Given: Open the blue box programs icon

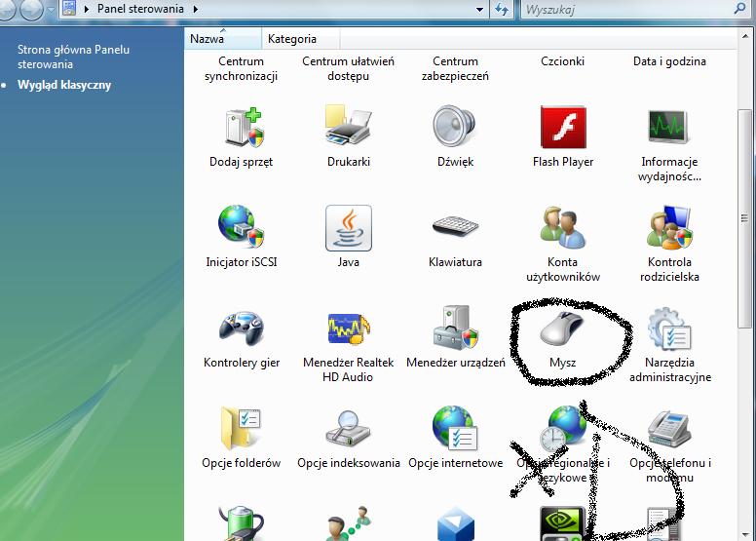Looking at the screenshot, I should click(455, 523).
